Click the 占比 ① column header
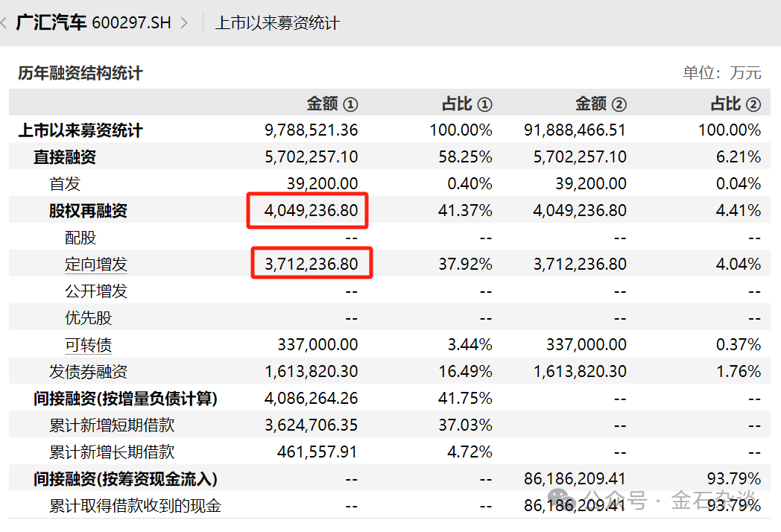This screenshot has height=532, width=781. tap(467, 104)
